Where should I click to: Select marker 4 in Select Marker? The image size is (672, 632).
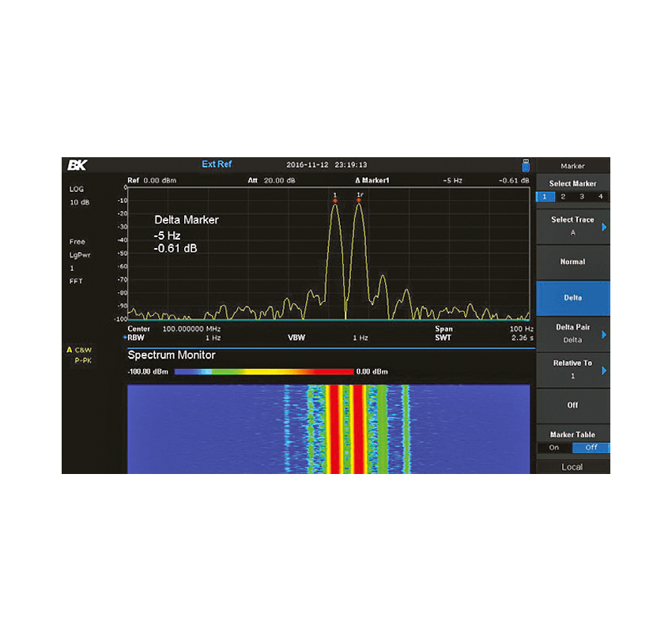(x=600, y=197)
